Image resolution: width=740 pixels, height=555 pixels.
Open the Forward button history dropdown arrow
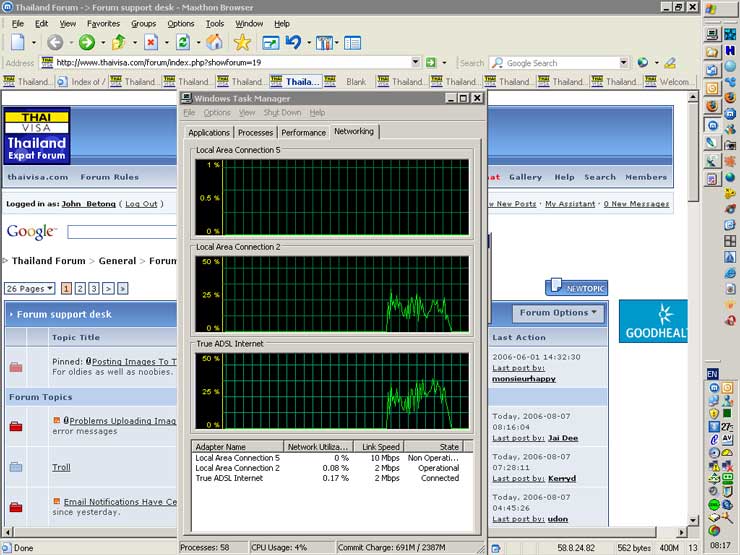coord(103,43)
